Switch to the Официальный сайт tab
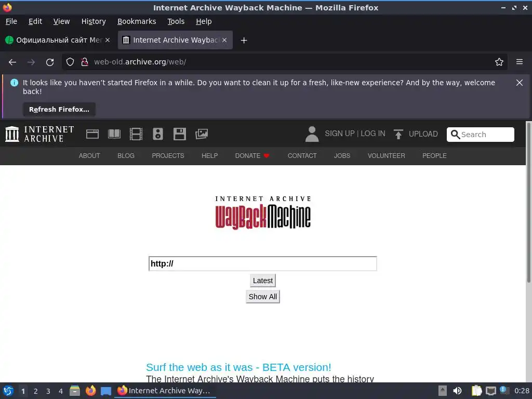The height and width of the screenshot is (399, 532). pyautogui.click(x=58, y=40)
